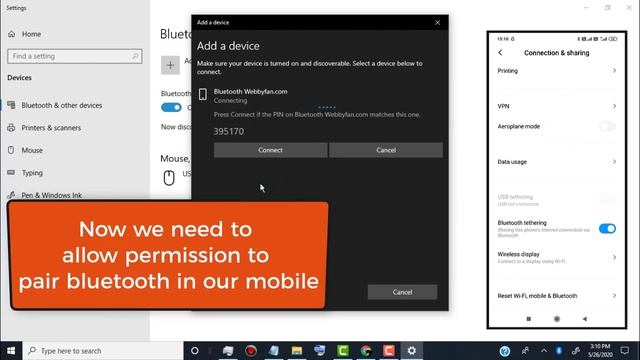Viewport: 640px width, 360px height.
Task: Click the Settings gear on the taskbar
Action: coord(411,351)
